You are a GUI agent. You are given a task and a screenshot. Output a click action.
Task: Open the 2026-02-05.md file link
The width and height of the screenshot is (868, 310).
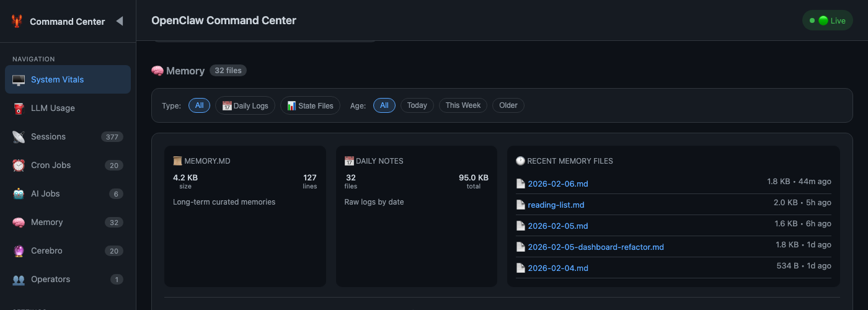(558, 226)
